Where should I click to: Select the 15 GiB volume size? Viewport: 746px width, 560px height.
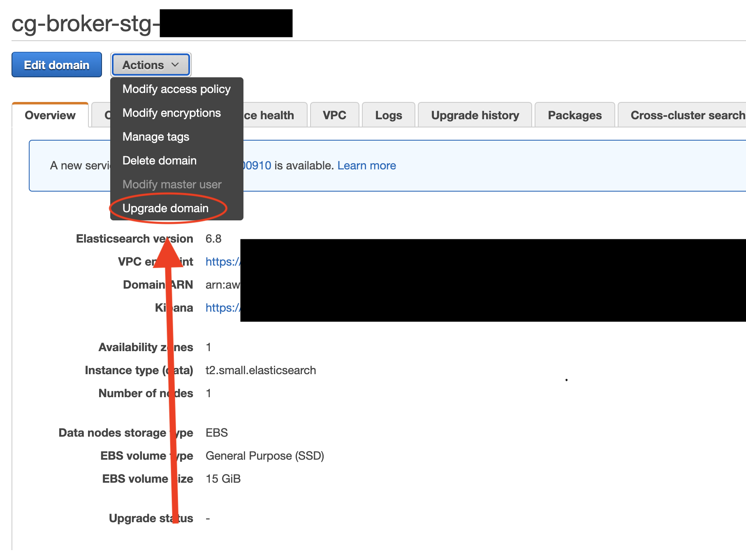pos(223,479)
